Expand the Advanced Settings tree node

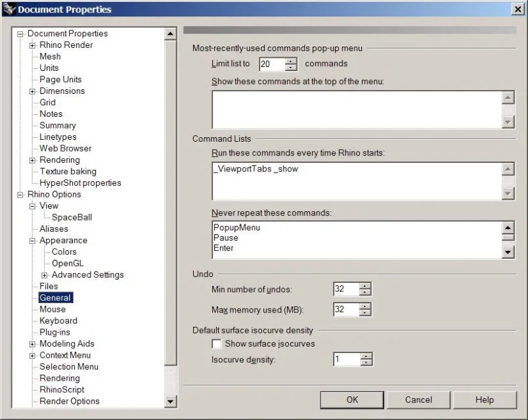[x=45, y=275]
